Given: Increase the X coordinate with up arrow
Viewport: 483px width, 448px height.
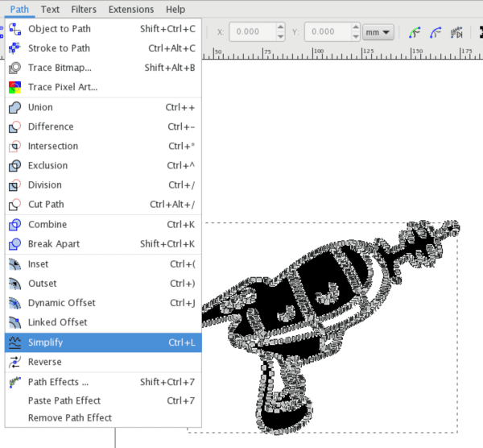Looking at the screenshot, I should 279,28.
